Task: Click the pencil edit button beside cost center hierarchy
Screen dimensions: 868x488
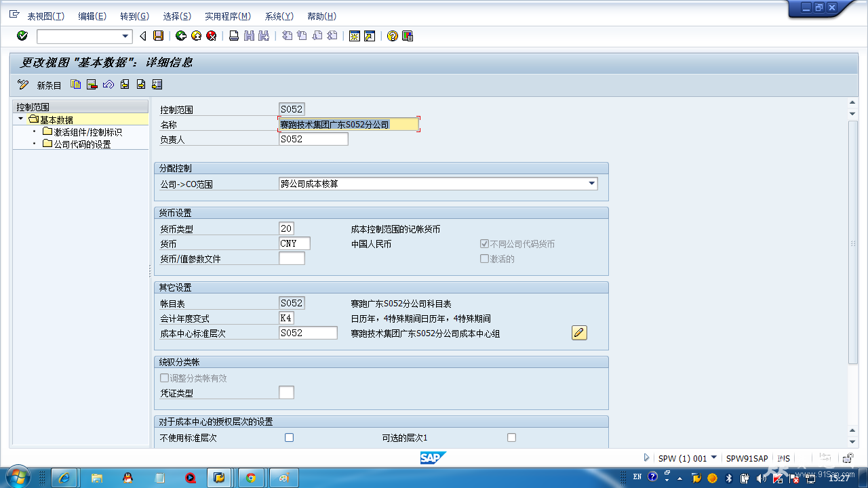Action: click(x=579, y=333)
